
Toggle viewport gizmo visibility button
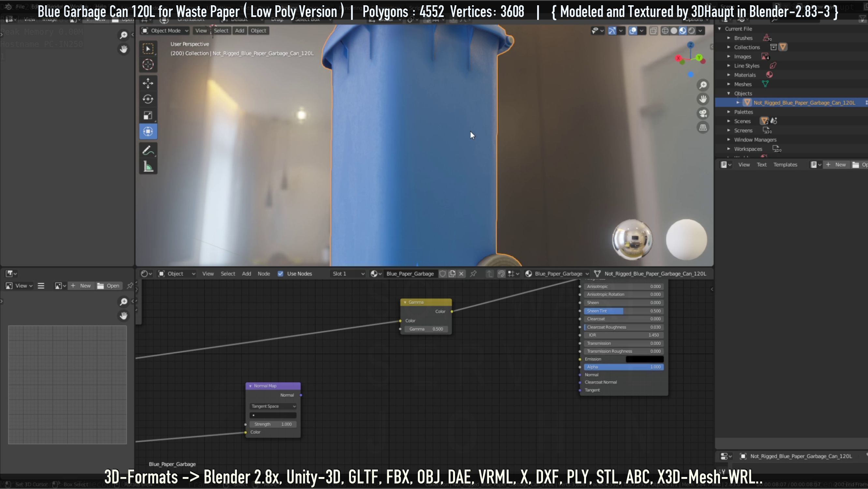pyautogui.click(x=612, y=31)
